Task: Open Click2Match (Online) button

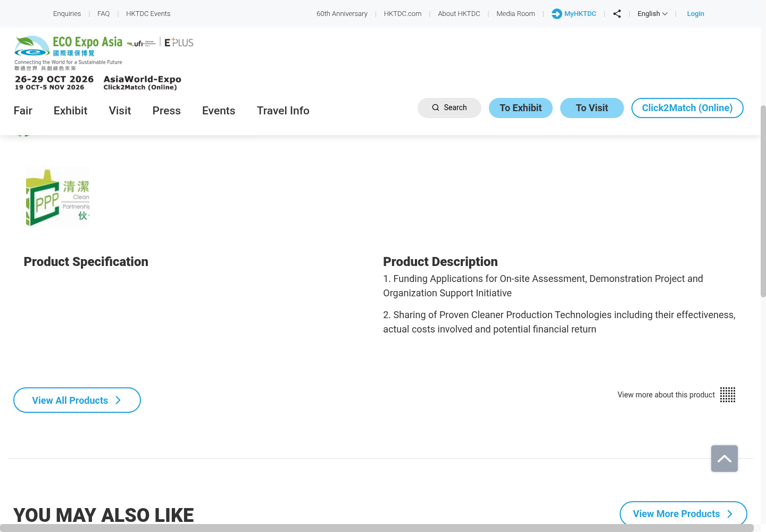Action: (687, 108)
